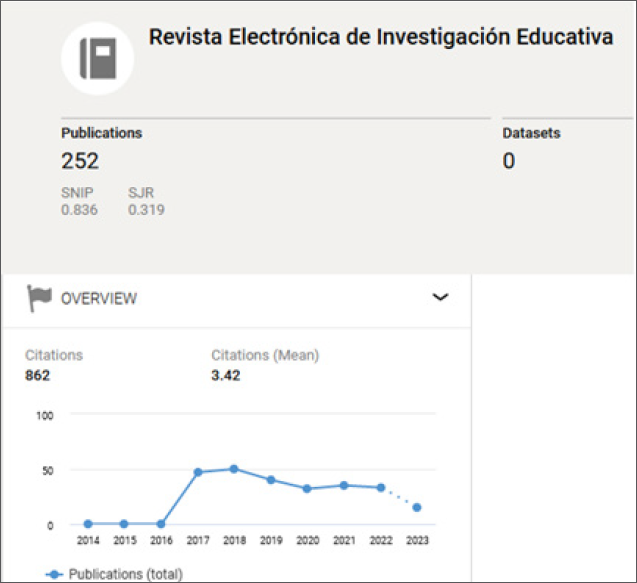Open the Publications count 252
The image size is (637, 583).
click(x=80, y=161)
